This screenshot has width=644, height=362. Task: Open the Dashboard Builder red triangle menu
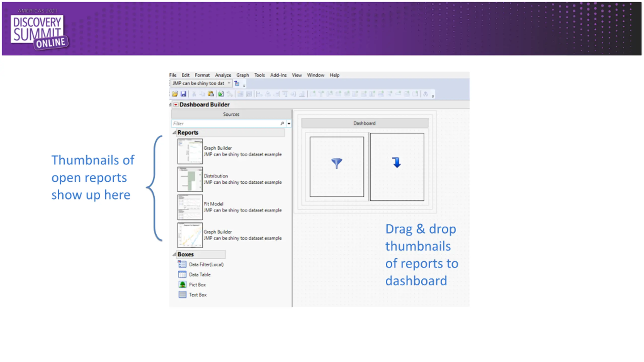click(176, 105)
